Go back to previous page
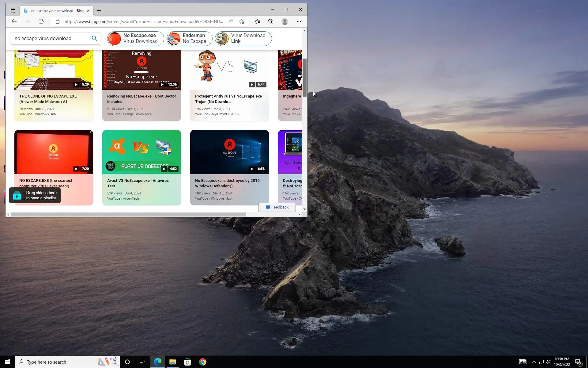Viewport: 588px width, 368px height. (14, 21)
